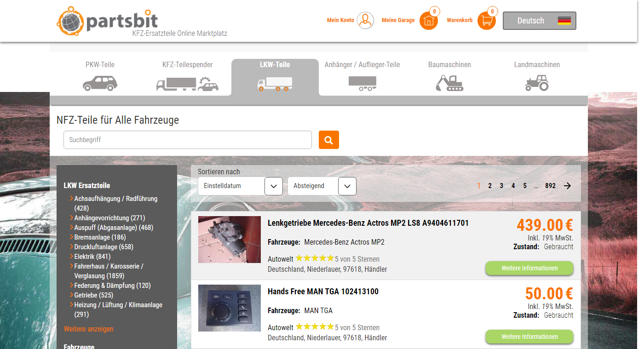Open Meine Garage house icon
This screenshot has height=349, width=644.
point(429,21)
